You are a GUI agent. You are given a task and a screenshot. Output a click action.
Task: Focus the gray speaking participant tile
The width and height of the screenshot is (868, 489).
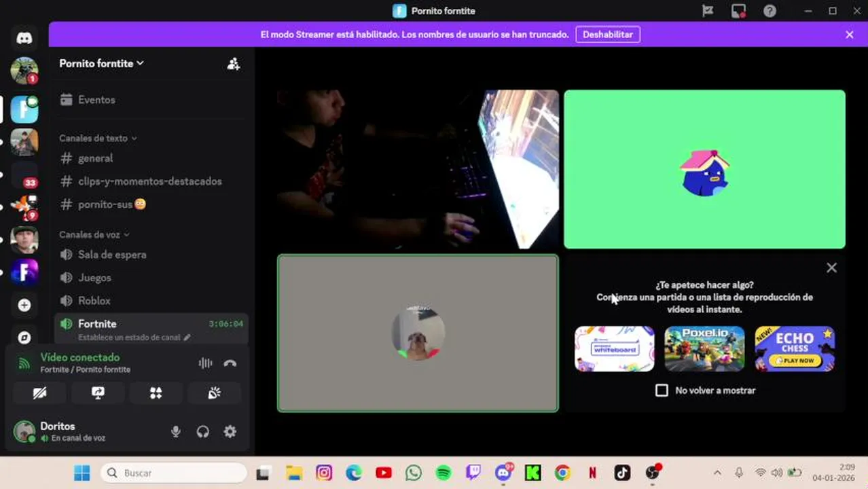(x=418, y=333)
